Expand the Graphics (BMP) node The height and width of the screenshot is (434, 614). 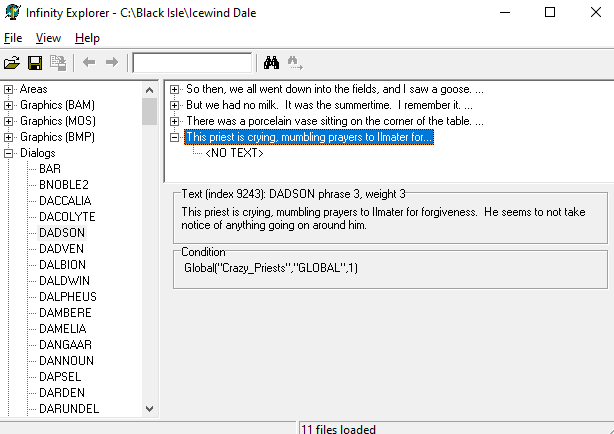pyautogui.click(x=8, y=137)
